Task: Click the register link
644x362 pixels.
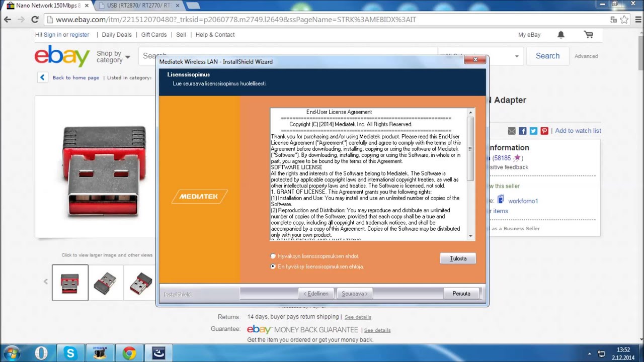Action: coord(79,35)
